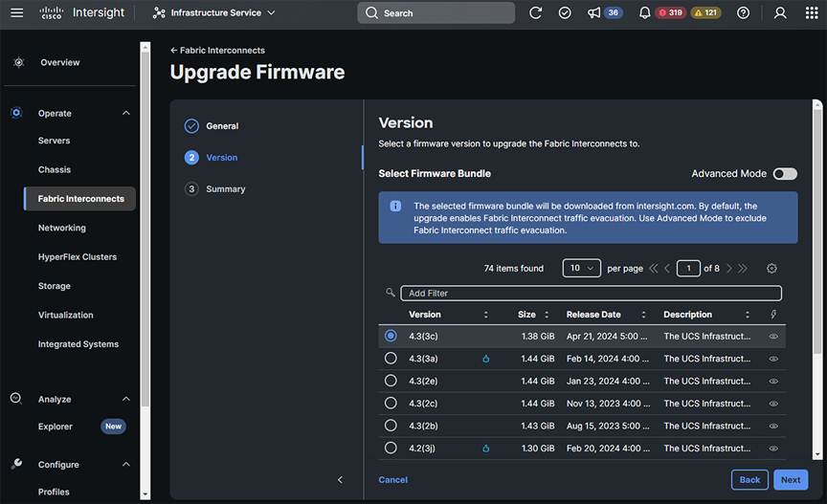Click the table settings gear icon
Screen dimensions: 827x504
tap(771, 269)
